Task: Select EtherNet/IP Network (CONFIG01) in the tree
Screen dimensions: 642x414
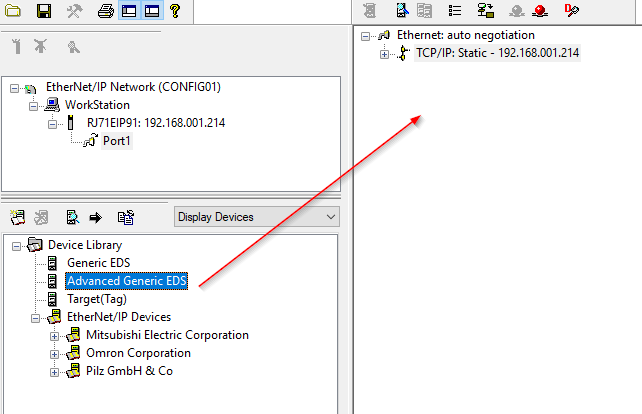Action: click(x=133, y=87)
